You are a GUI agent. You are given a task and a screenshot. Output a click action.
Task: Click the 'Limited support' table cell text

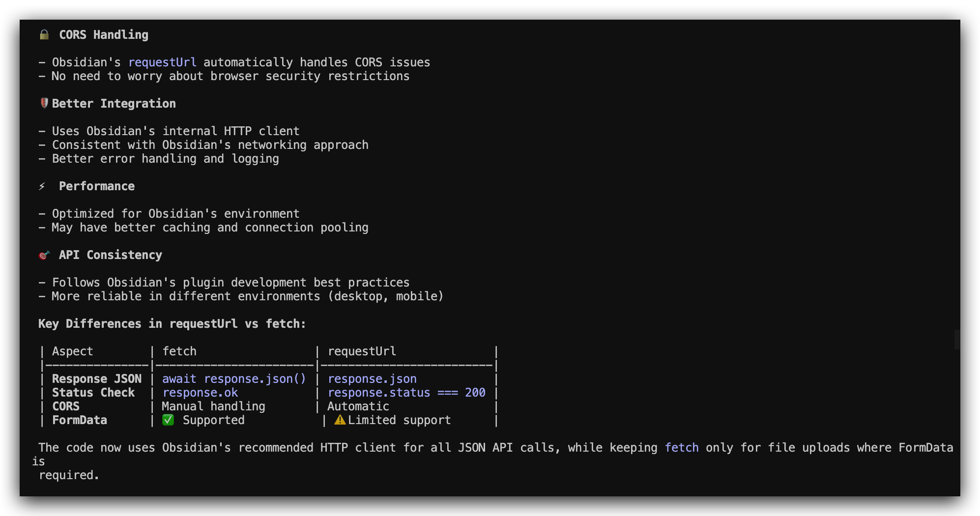pos(399,420)
